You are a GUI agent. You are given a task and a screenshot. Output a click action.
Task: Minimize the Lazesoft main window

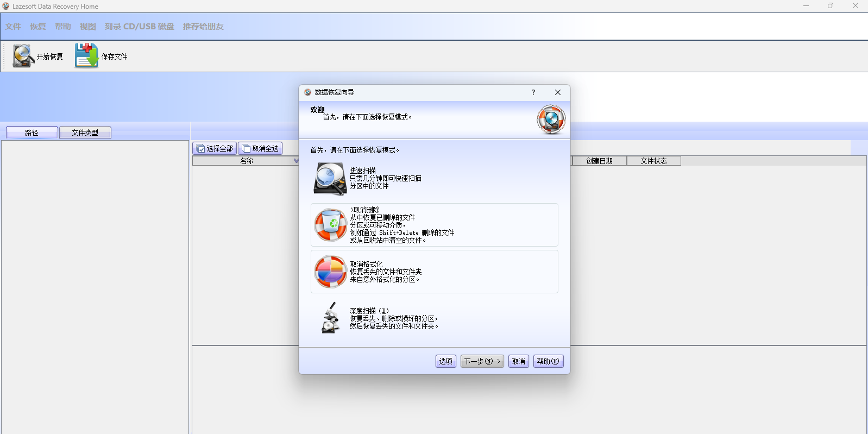point(806,6)
